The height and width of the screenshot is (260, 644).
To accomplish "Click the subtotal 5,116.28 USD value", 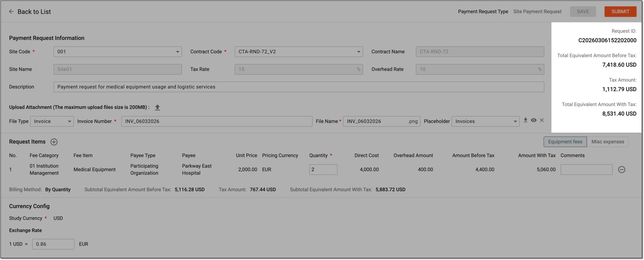I will click(190, 190).
